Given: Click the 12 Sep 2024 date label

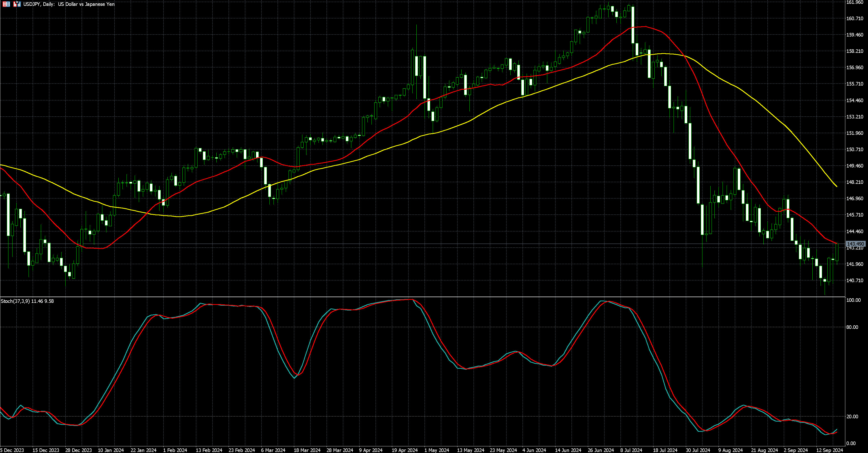Looking at the screenshot, I should (x=829, y=450).
